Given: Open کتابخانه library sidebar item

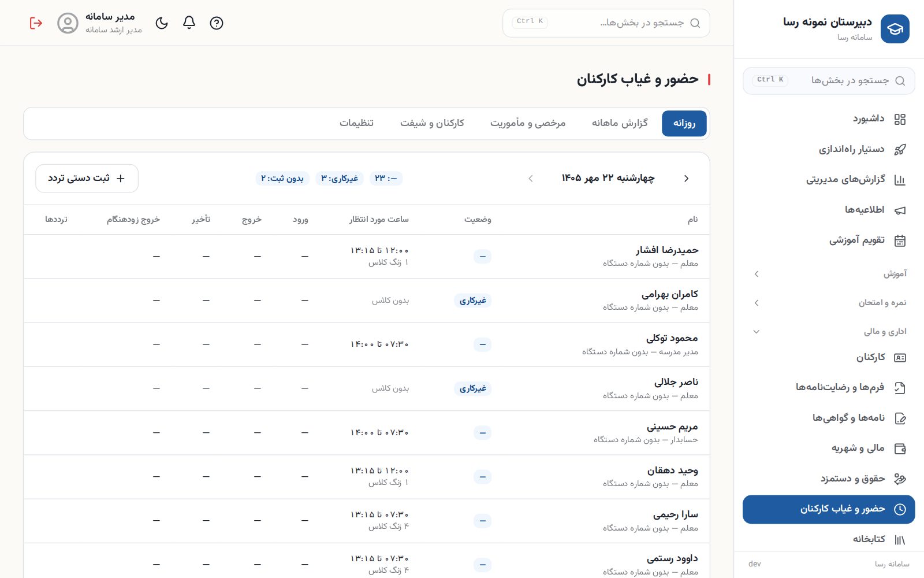Looking at the screenshot, I should [x=829, y=539].
